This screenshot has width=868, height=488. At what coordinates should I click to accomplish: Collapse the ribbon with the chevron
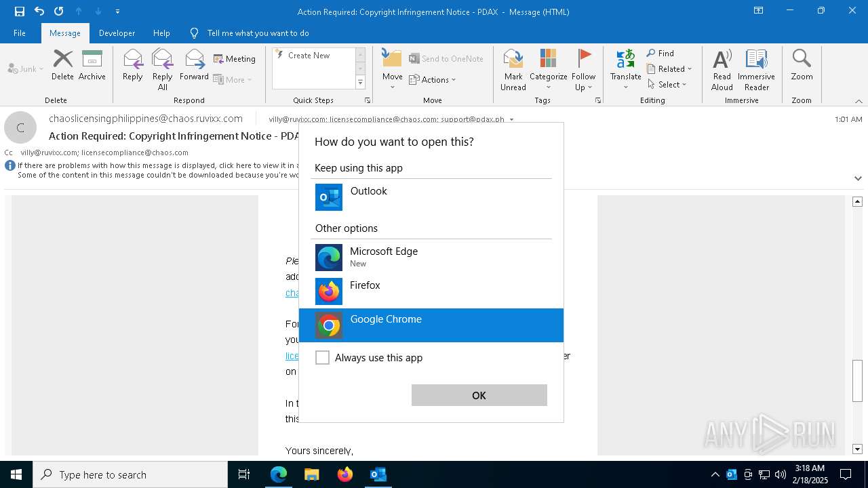pyautogui.click(x=859, y=100)
